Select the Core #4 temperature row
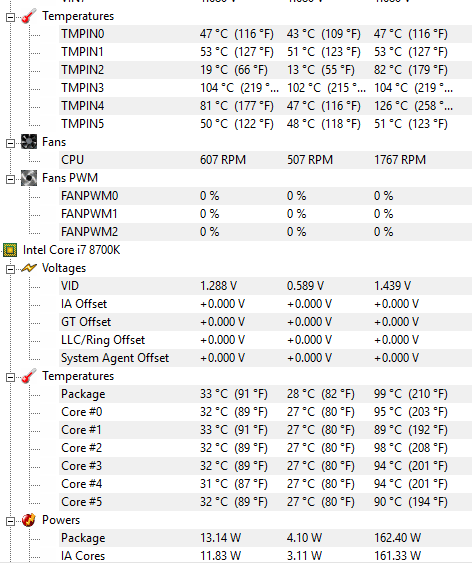472x564 pixels. [x=266, y=484]
